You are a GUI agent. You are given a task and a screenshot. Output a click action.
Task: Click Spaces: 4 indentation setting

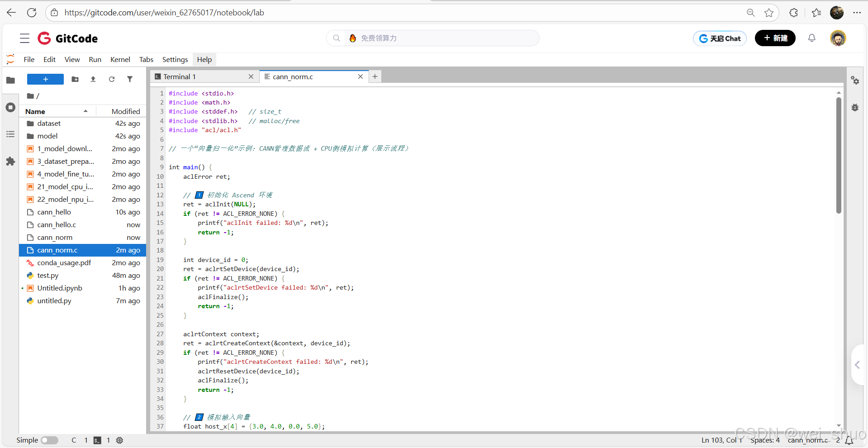(x=765, y=440)
